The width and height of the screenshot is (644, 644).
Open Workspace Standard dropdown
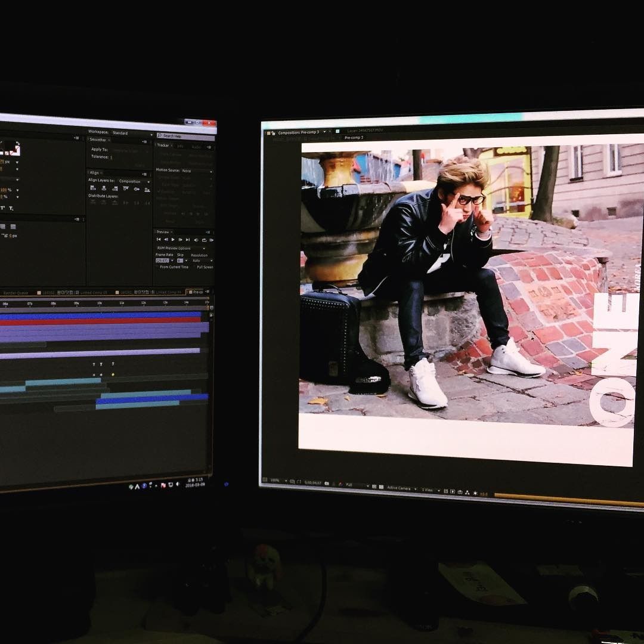click(x=132, y=134)
